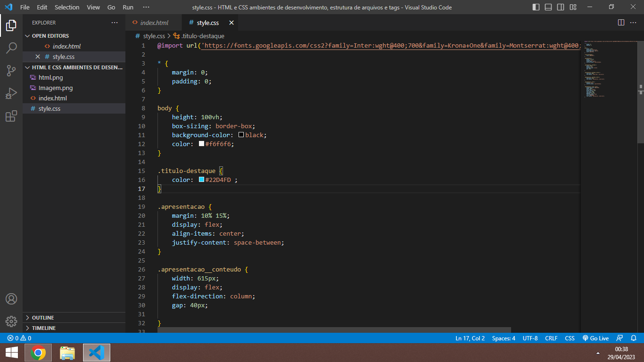Click Visual Studio Code taskbar icon

coord(97,353)
